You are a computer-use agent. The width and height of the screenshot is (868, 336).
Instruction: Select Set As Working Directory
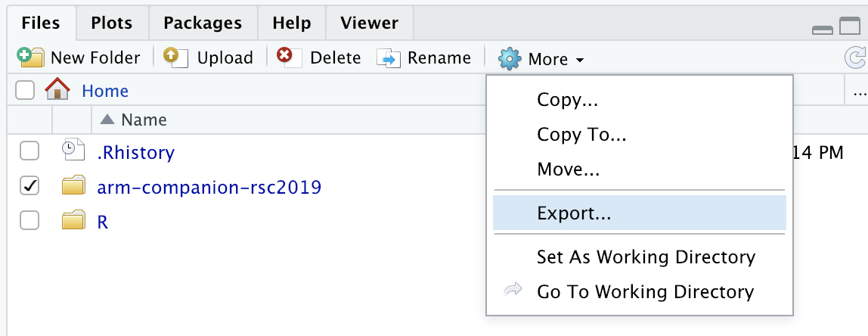pyautogui.click(x=646, y=257)
